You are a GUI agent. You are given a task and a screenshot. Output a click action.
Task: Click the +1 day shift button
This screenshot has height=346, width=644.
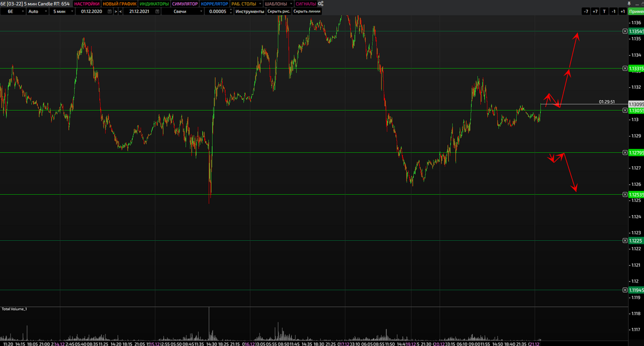622,11
